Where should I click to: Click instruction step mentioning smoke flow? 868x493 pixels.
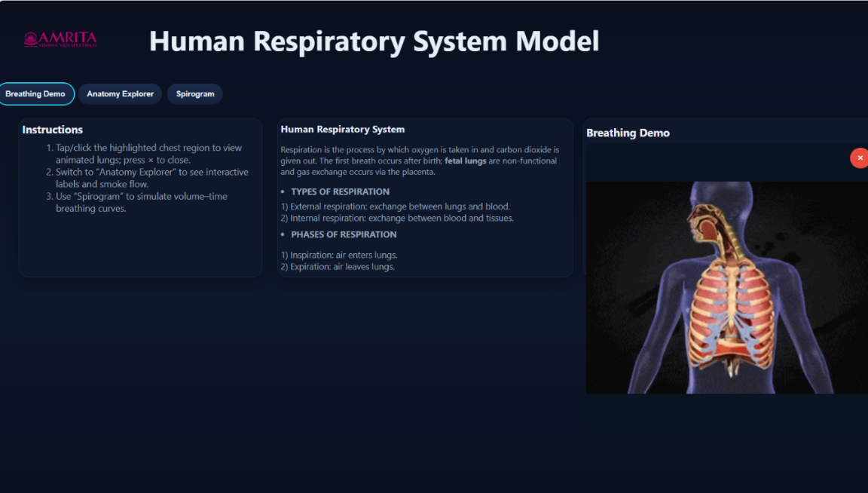point(151,178)
